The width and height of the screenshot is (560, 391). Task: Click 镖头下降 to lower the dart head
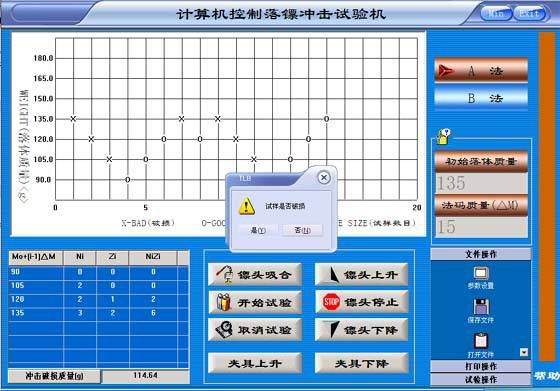tap(361, 330)
